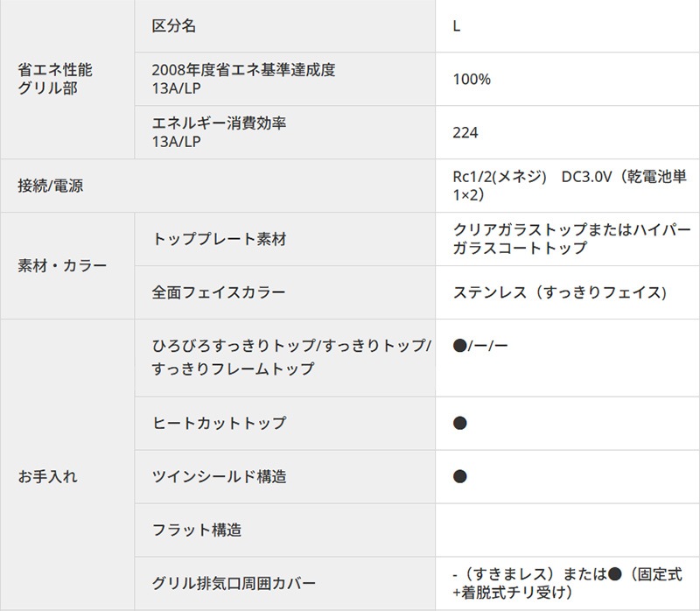Select the フラット構造 label
The height and width of the screenshot is (611, 700).
[x=197, y=530]
